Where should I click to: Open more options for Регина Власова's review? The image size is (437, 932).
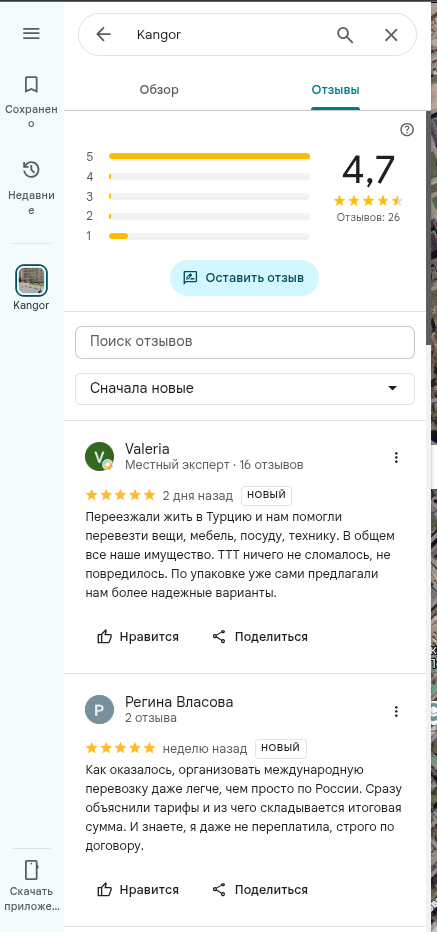[x=396, y=711]
